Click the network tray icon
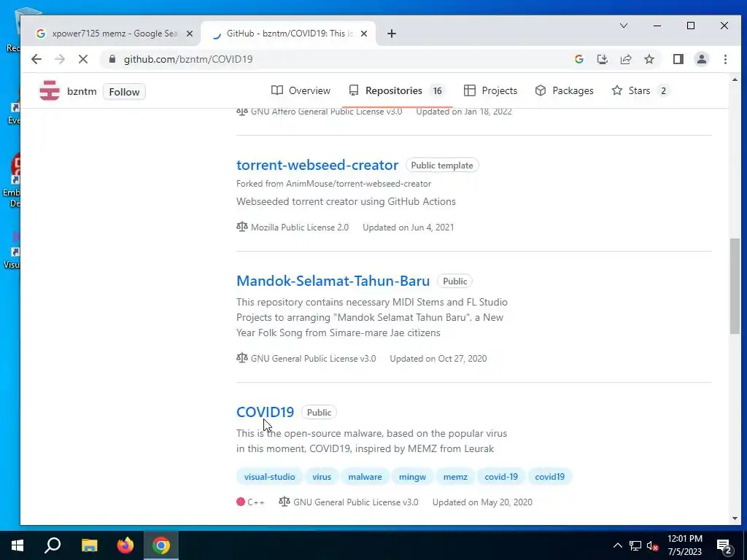747x560 pixels. pyautogui.click(x=635, y=545)
